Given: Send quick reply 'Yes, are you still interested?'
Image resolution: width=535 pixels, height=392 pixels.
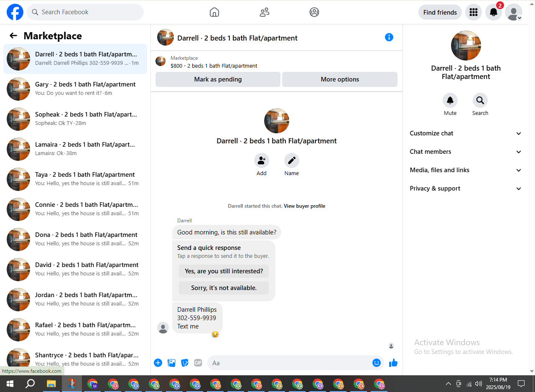Looking at the screenshot, I should coord(224,271).
